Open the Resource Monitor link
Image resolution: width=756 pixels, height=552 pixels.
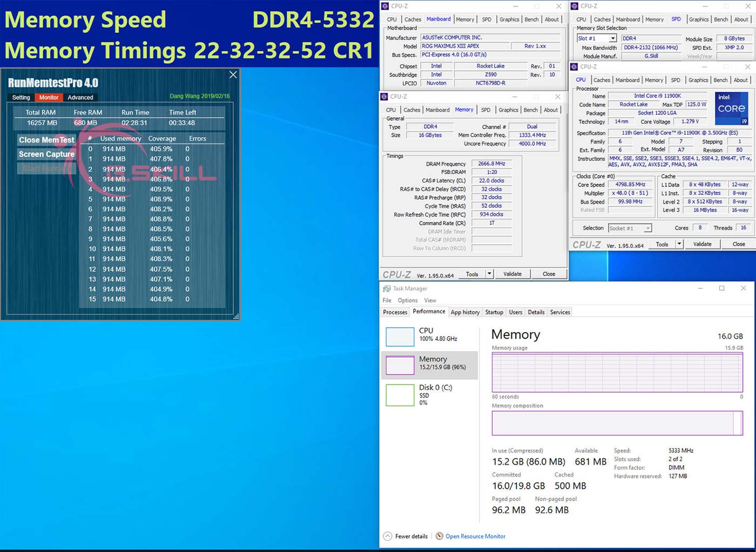(475, 536)
